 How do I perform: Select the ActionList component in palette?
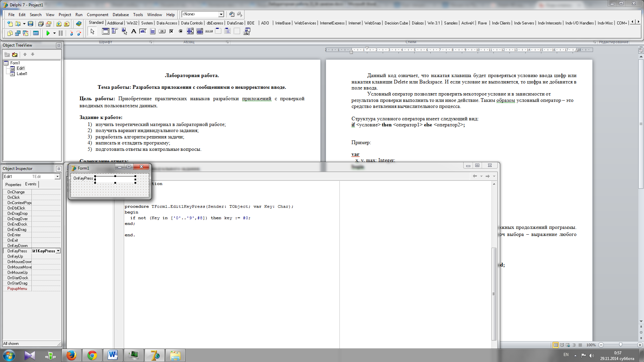[247, 31]
